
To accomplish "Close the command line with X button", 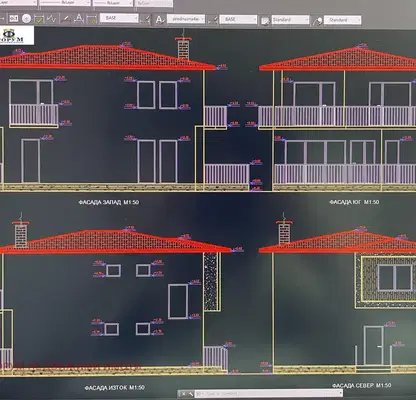I will coord(183,394).
